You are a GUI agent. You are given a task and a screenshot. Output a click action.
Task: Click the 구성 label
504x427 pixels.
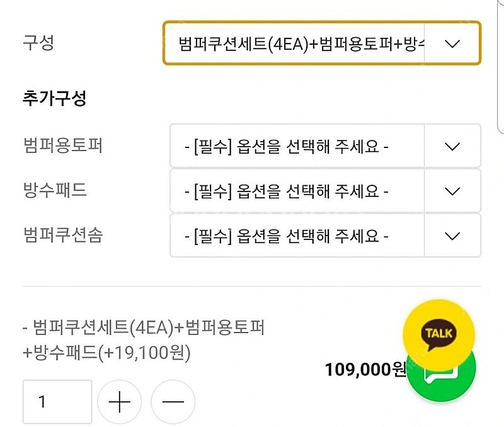coord(38,43)
